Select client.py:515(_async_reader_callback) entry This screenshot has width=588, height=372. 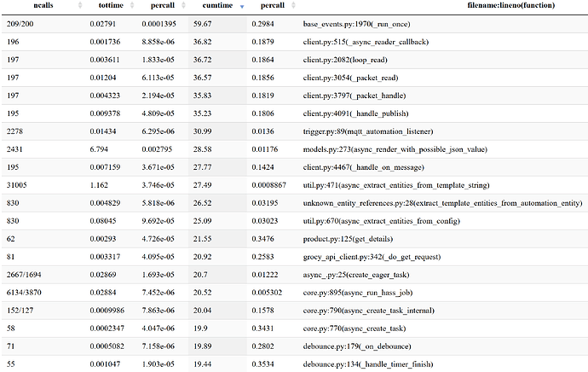coord(366,42)
